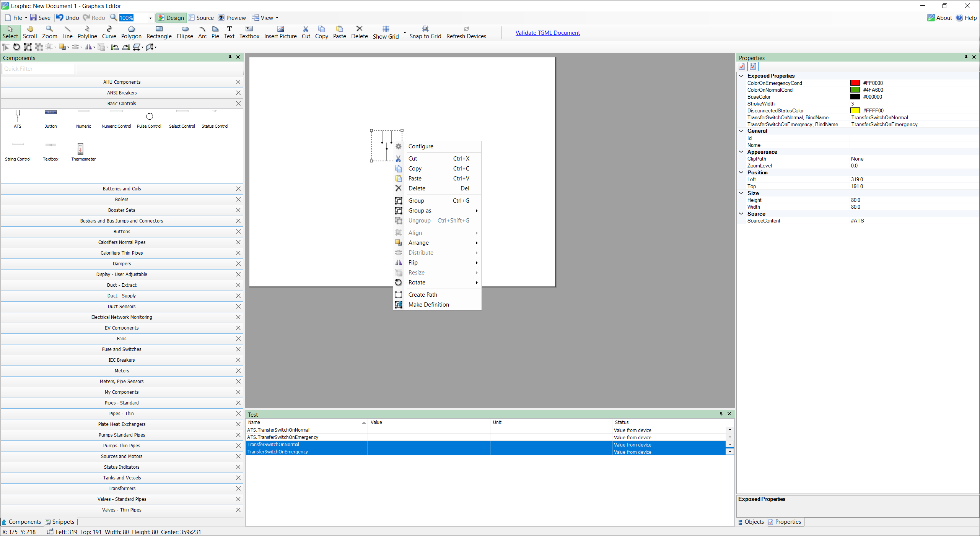Image resolution: width=980 pixels, height=536 pixels.
Task: Switch to Preview mode
Action: (232, 18)
